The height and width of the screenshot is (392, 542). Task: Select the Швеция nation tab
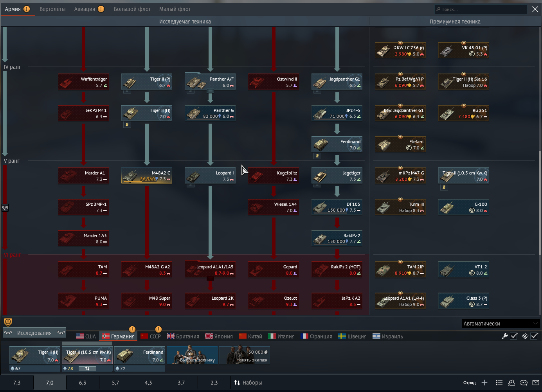tap(352, 336)
